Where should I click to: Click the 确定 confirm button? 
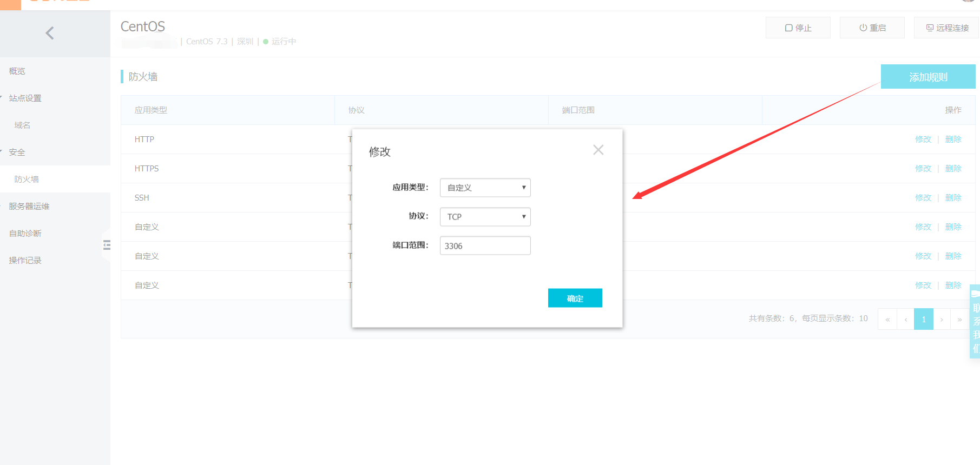575,298
